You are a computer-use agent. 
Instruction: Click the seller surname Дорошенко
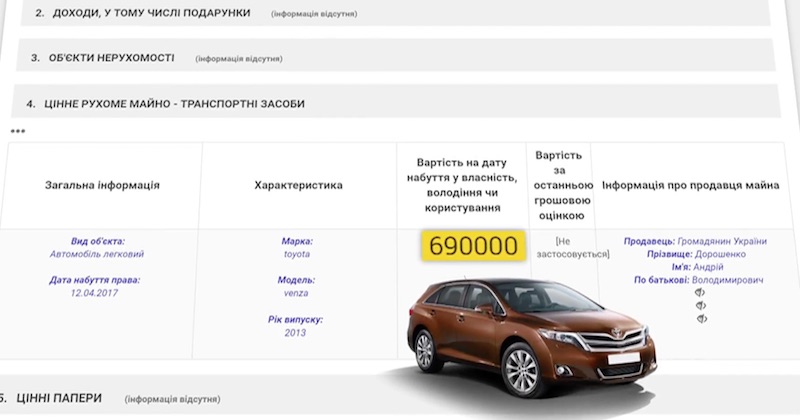tap(720, 254)
